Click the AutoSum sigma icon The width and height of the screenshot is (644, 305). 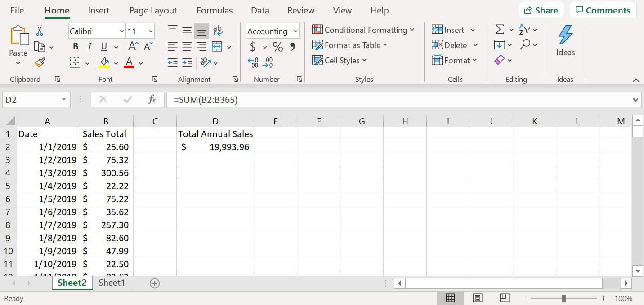pyautogui.click(x=499, y=29)
